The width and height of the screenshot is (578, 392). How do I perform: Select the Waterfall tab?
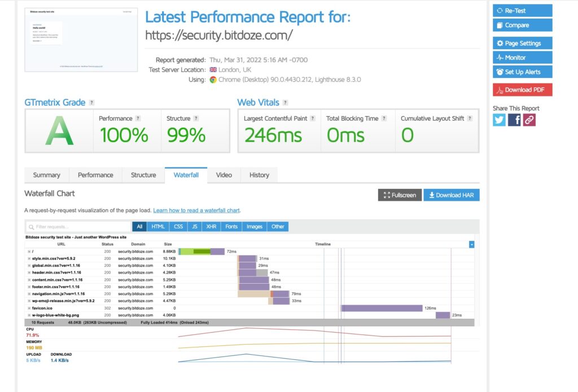(x=186, y=175)
